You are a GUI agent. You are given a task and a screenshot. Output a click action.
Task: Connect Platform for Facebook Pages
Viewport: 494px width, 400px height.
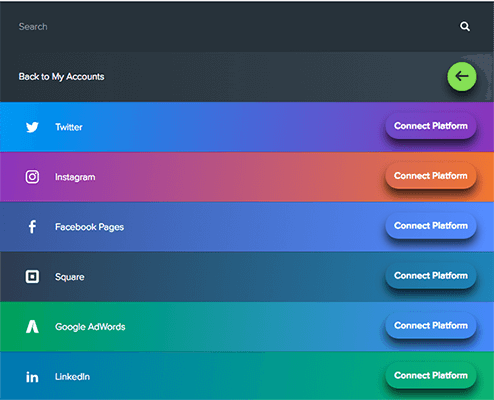(x=431, y=226)
